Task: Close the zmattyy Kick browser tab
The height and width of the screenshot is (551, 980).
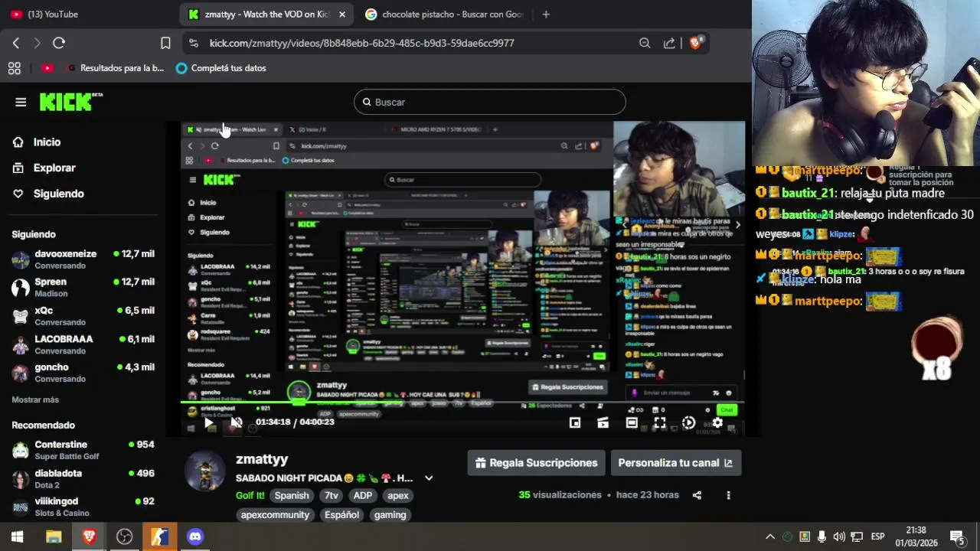Action: click(341, 14)
